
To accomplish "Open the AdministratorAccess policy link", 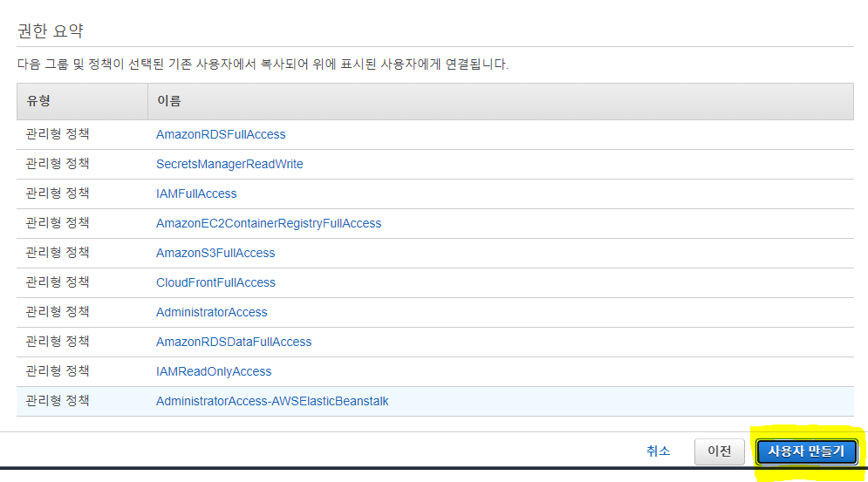I will (211, 312).
